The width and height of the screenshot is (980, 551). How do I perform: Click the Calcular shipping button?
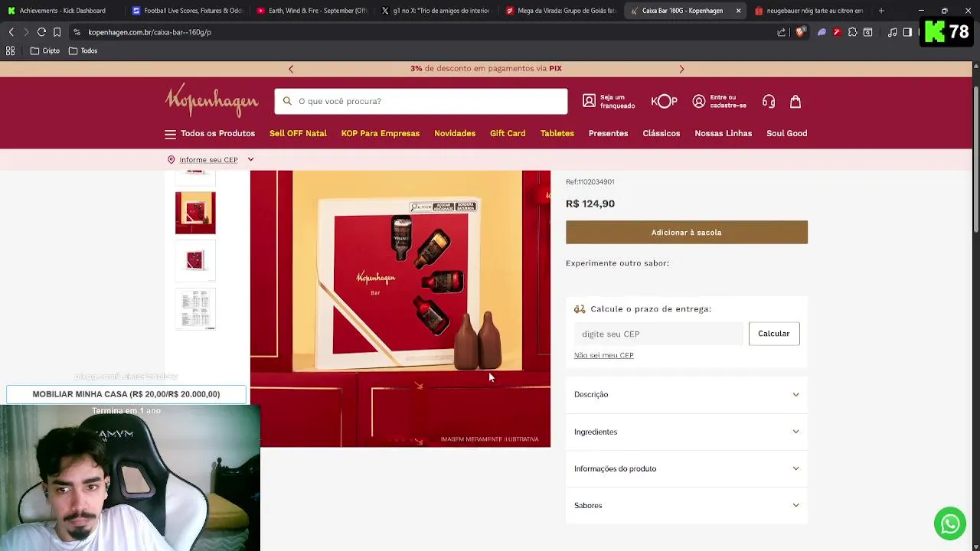coord(774,334)
